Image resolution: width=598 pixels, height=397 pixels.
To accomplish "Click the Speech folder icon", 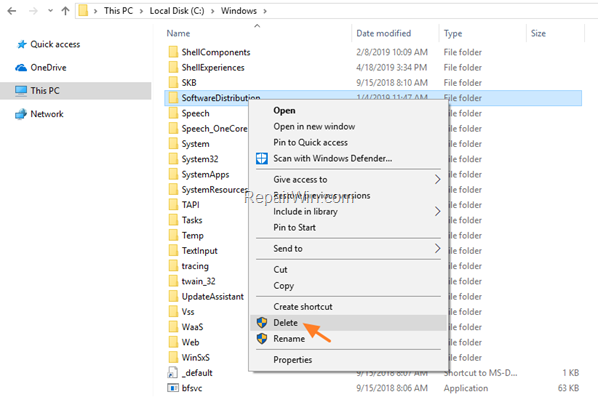I will [173, 113].
